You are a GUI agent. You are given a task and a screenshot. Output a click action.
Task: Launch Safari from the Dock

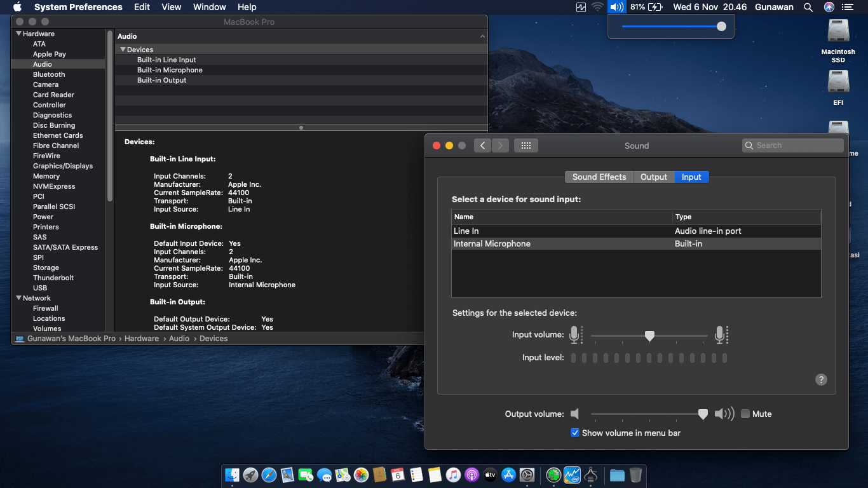[269, 475]
